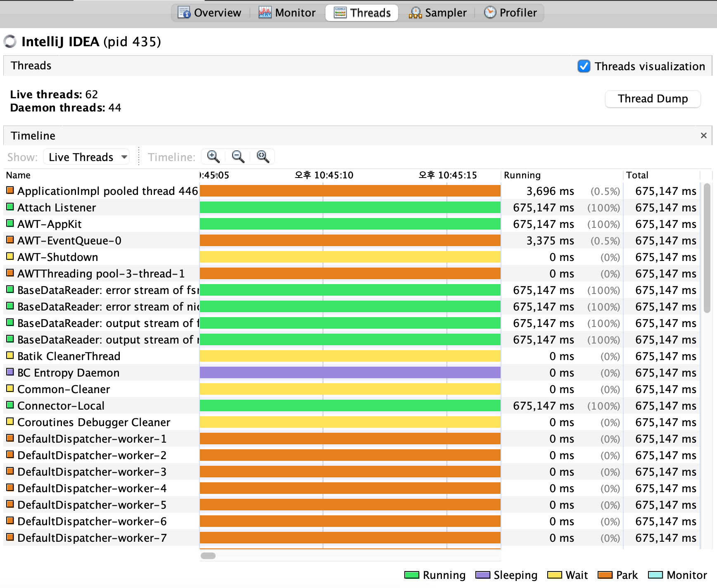The height and width of the screenshot is (588, 717).
Task: Click Attach Listener green timeline bar
Action: (350, 207)
